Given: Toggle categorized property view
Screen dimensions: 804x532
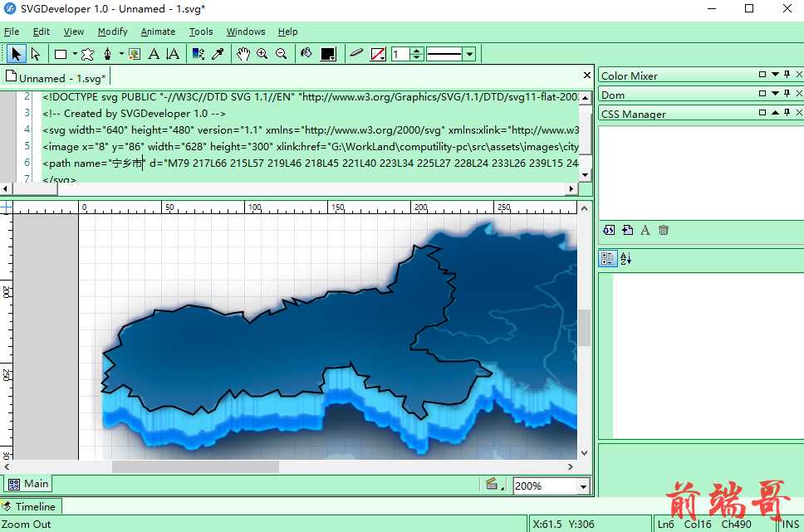Looking at the screenshot, I should [608, 258].
